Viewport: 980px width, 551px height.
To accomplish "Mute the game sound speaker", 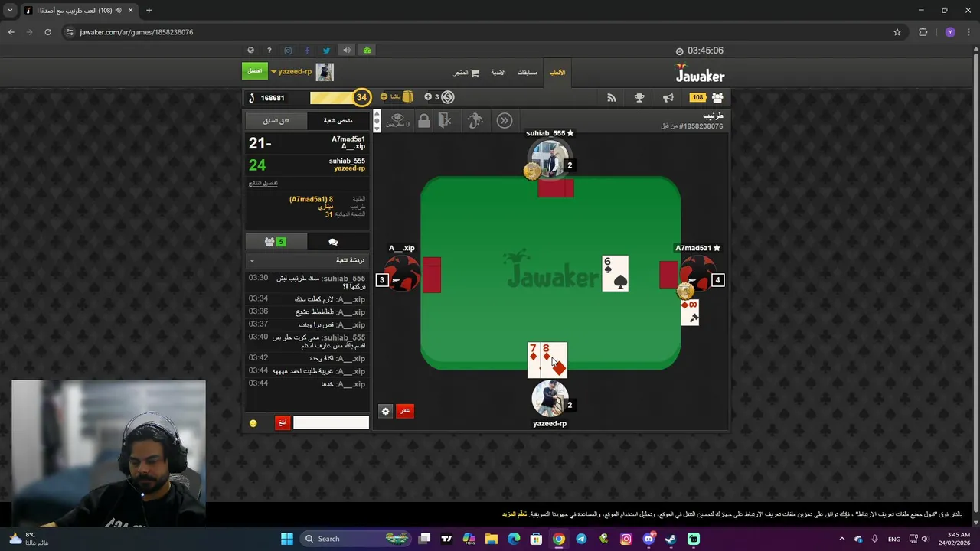I will pyautogui.click(x=347, y=51).
